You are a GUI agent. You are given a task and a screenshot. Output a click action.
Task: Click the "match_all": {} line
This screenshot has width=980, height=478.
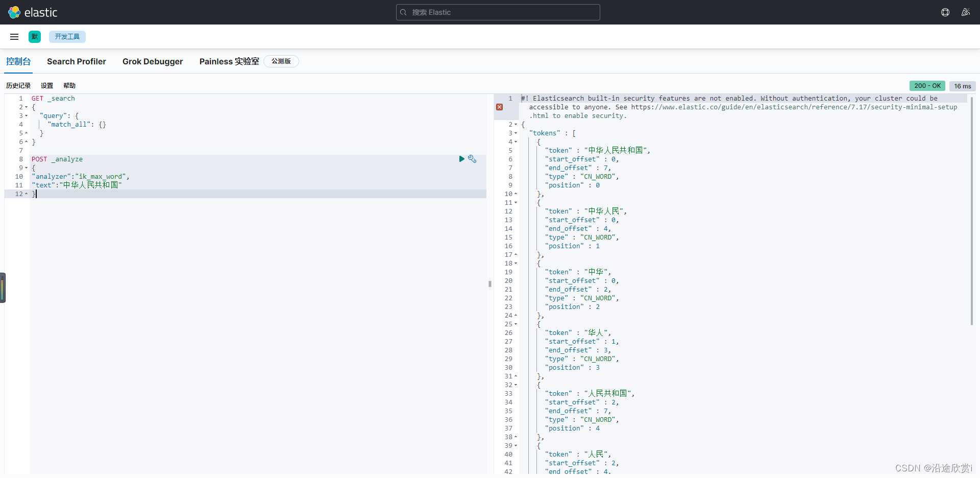click(77, 125)
